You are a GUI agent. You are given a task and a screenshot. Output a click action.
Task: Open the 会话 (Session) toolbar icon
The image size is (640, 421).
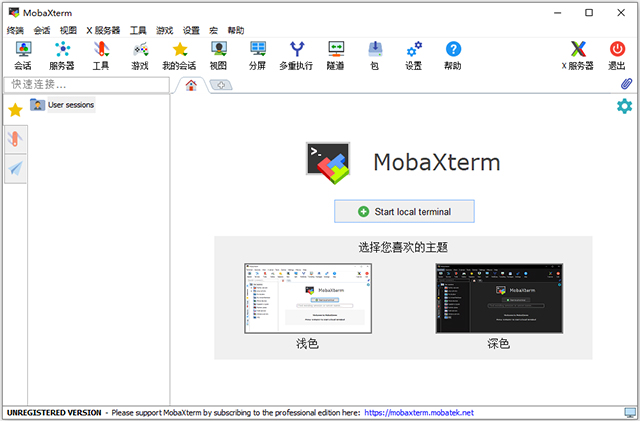tap(23, 56)
